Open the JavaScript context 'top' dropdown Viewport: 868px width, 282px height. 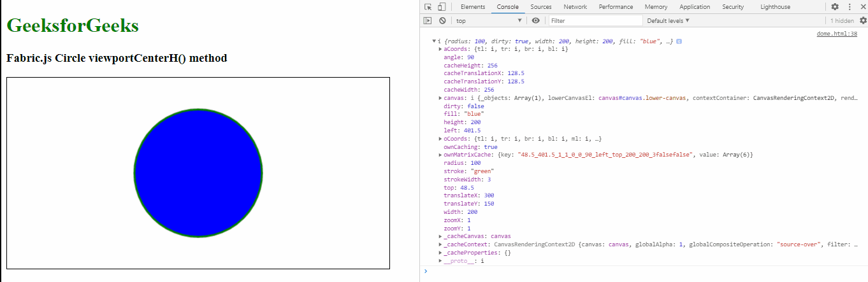pyautogui.click(x=489, y=20)
